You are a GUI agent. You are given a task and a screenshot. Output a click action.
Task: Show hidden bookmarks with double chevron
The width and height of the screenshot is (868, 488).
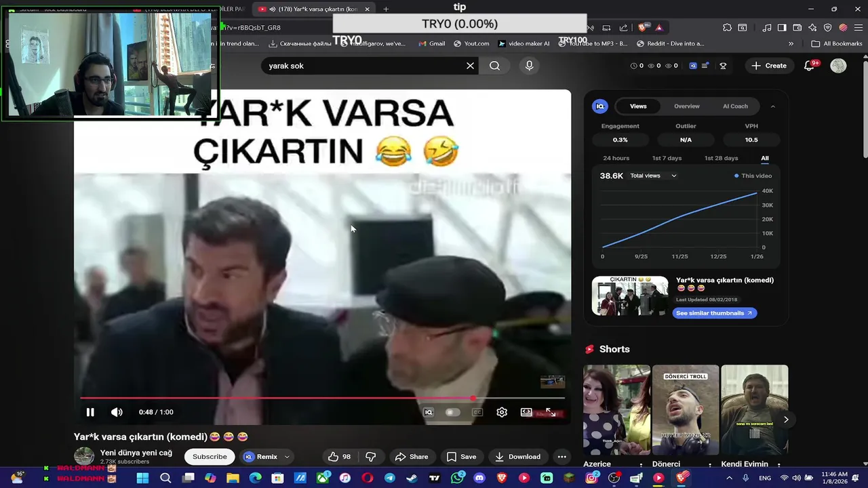pyautogui.click(x=791, y=43)
